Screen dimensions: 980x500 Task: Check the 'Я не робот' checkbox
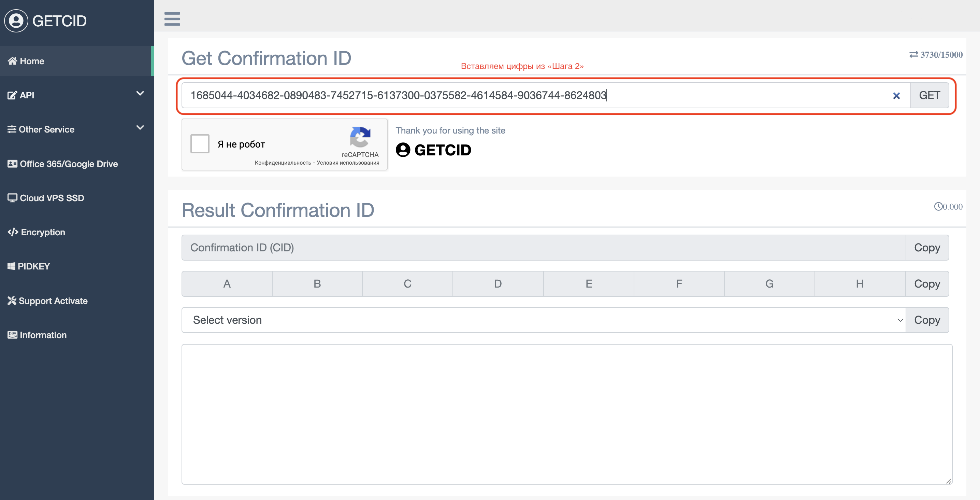200,144
